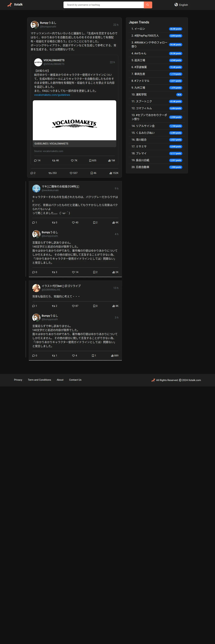Open the VOCALOMAKETS guidelines preview image
Screen dimensions: 215x644
75,120
